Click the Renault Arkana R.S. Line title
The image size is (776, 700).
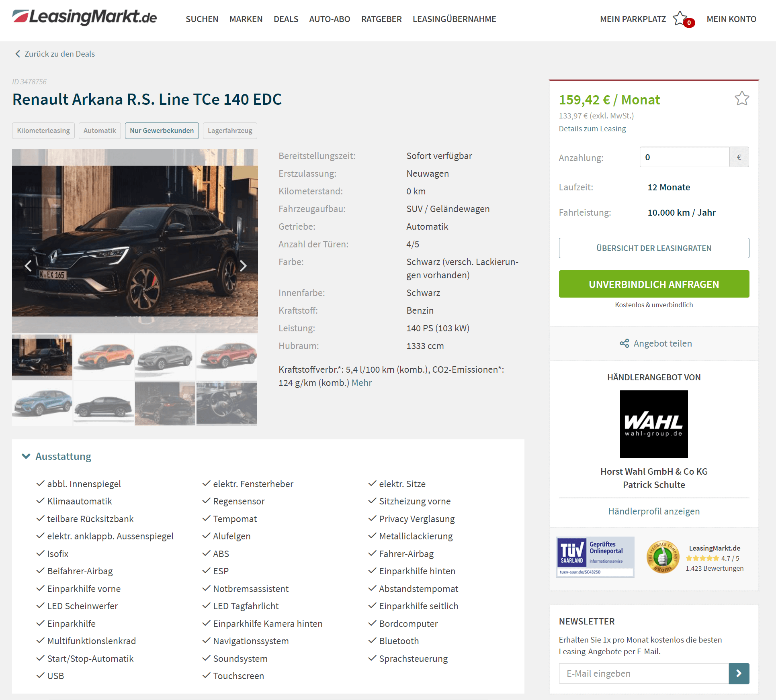(x=147, y=99)
